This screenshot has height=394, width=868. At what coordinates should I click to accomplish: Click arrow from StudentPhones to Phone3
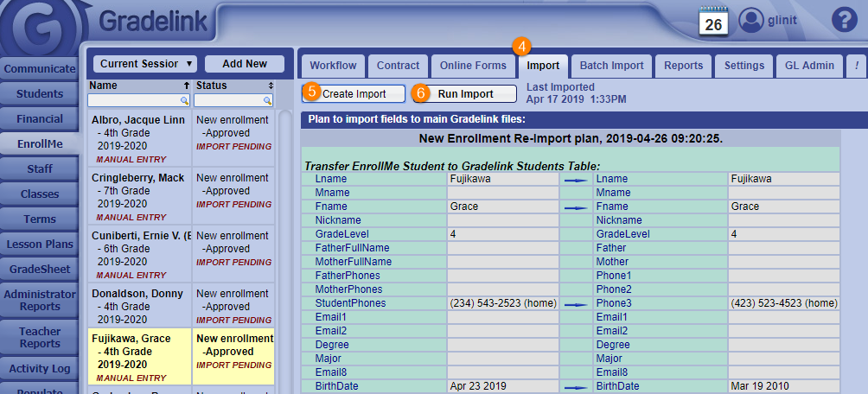(x=575, y=304)
